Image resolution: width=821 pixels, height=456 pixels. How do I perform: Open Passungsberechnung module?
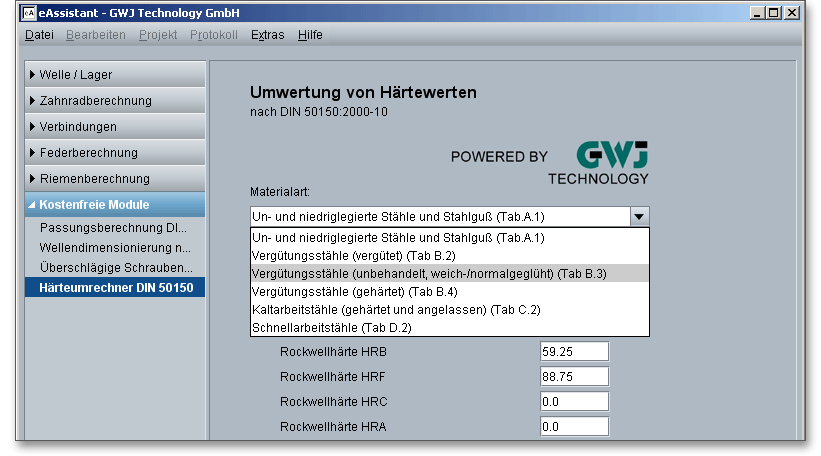[113, 228]
